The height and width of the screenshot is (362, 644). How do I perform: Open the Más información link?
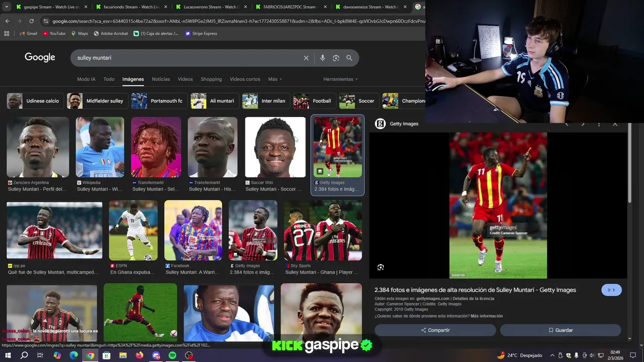point(487,316)
